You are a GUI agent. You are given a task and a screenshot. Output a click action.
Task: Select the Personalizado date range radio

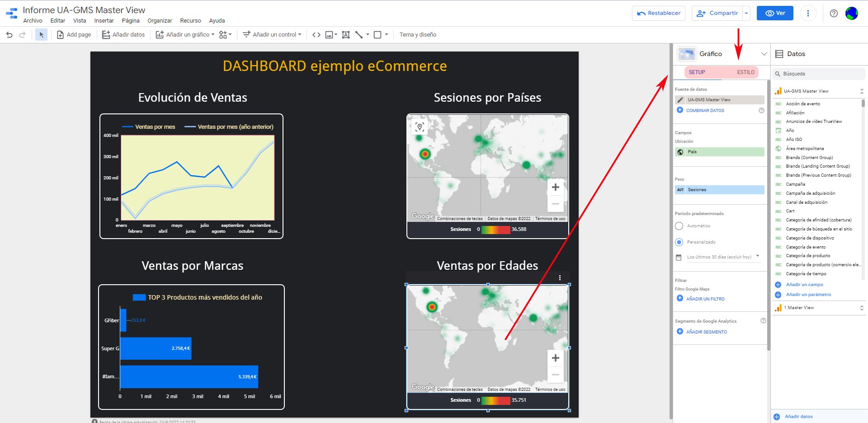(x=679, y=242)
